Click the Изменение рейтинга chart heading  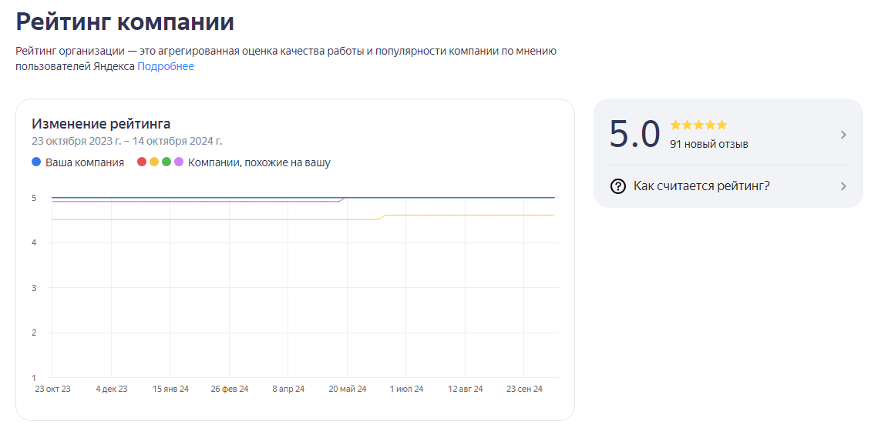pyautogui.click(x=101, y=124)
